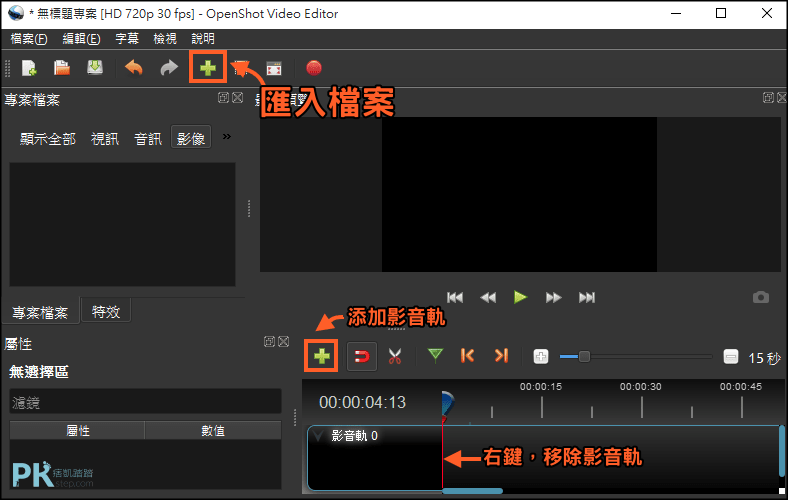Float the video preview panel
This screenshot has height=500, width=788.
point(768,97)
